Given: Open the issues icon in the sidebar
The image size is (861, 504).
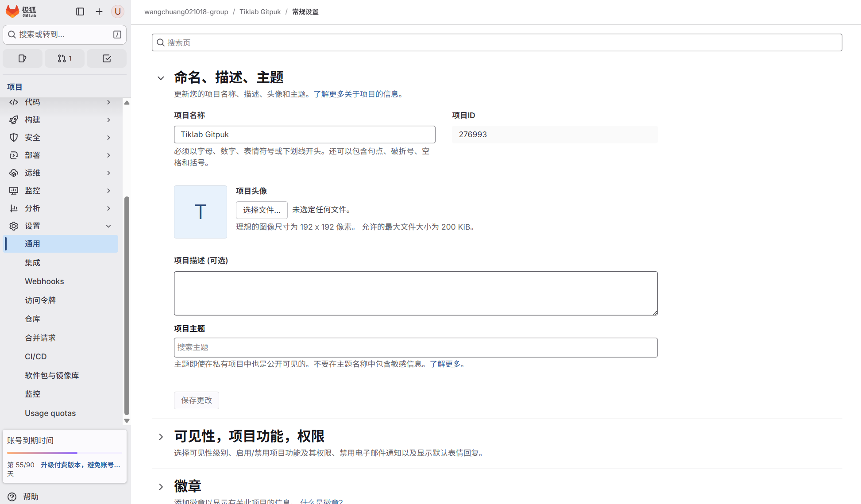Looking at the screenshot, I should tap(22, 58).
